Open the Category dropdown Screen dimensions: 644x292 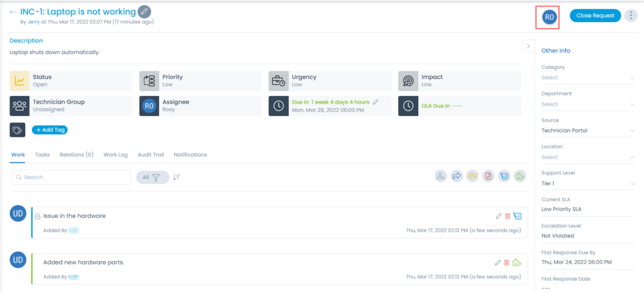tap(588, 78)
